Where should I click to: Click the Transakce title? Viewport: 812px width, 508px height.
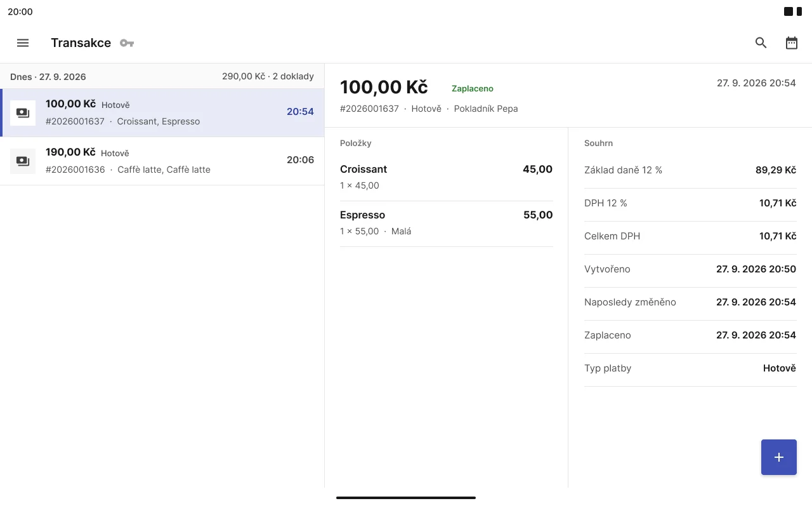[x=81, y=43]
